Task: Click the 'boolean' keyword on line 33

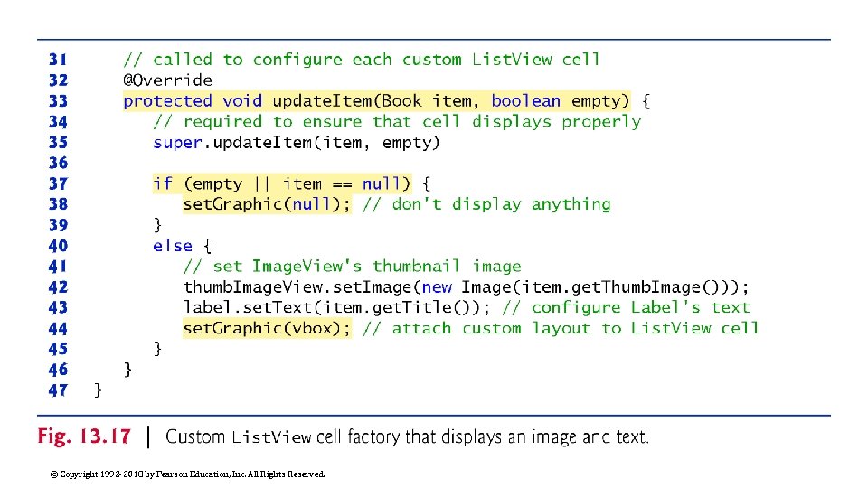Action: click(526, 101)
